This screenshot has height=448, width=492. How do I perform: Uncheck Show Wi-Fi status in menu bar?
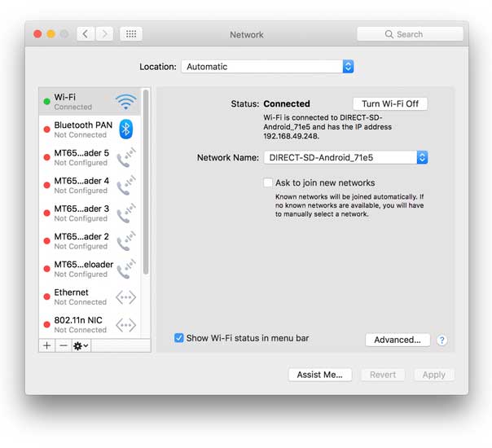pyautogui.click(x=178, y=338)
